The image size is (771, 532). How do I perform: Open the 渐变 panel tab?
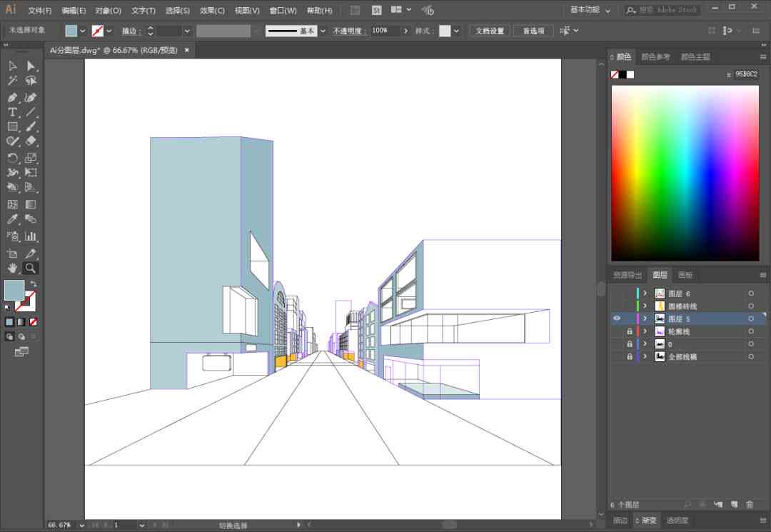[x=648, y=520]
